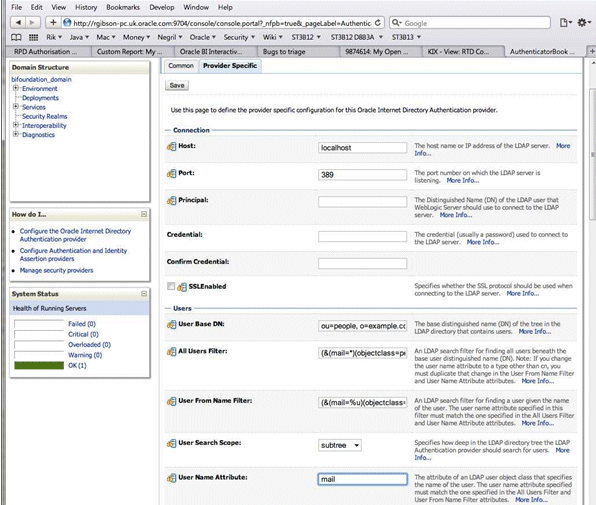596x505 pixels.
Task: Open bifoundation_domain link
Action: (x=41, y=79)
